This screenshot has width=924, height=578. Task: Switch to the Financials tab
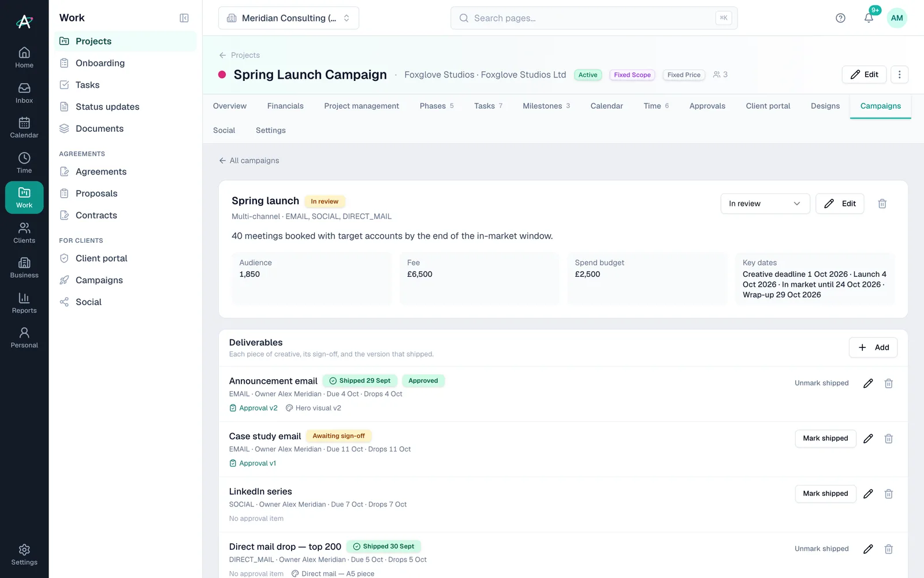285,106
